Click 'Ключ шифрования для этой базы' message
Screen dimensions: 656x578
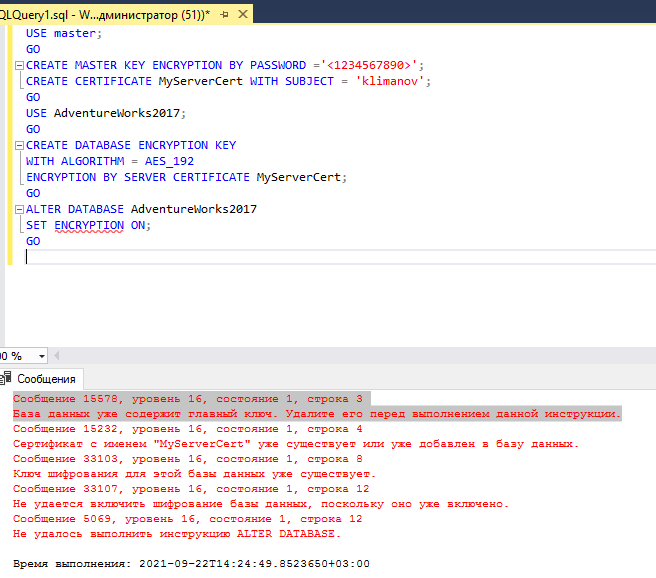click(195, 474)
